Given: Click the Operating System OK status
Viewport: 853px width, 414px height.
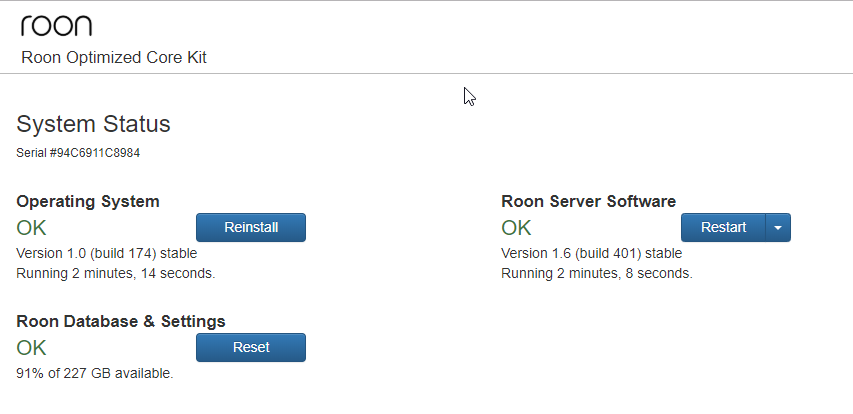Looking at the screenshot, I should tap(32, 228).
